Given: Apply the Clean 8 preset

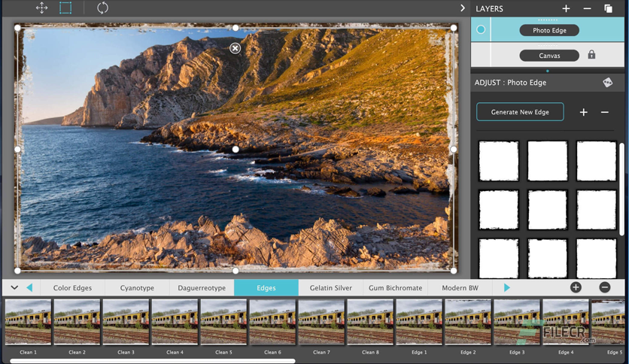Looking at the screenshot, I should pyautogui.click(x=371, y=323).
